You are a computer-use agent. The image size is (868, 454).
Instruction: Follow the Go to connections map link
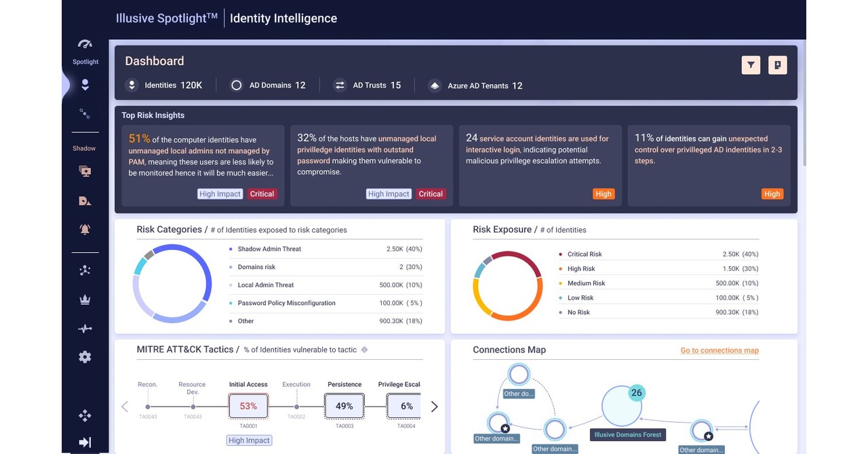coord(719,350)
